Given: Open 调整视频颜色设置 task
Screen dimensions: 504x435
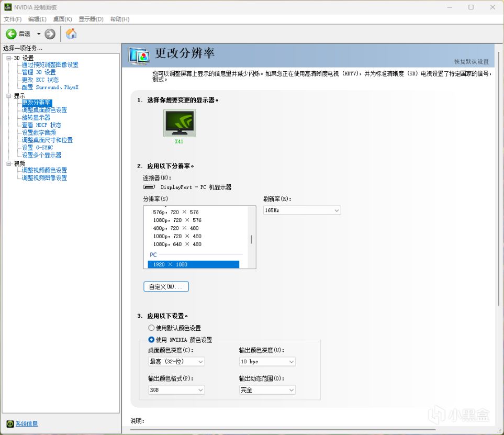Looking at the screenshot, I should [44, 170].
